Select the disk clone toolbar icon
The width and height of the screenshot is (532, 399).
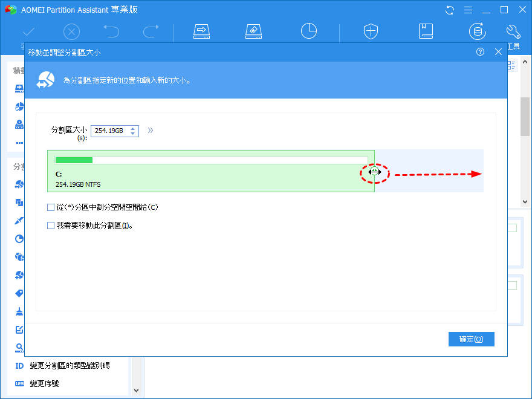[253, 31]
